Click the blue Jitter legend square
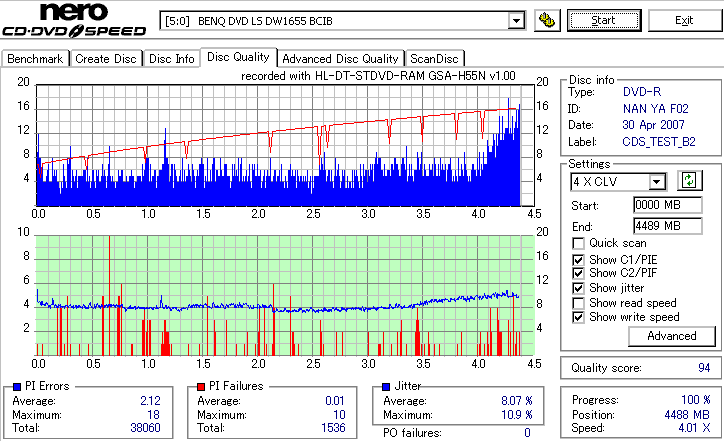The width and height of the screenshot is (724, 441). (x=386, y=387)
